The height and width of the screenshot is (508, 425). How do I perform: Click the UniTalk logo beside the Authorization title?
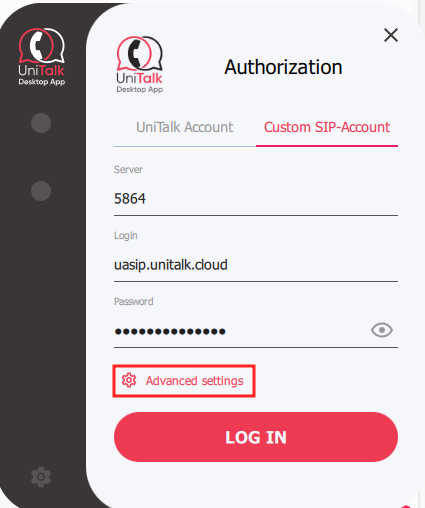140,65
